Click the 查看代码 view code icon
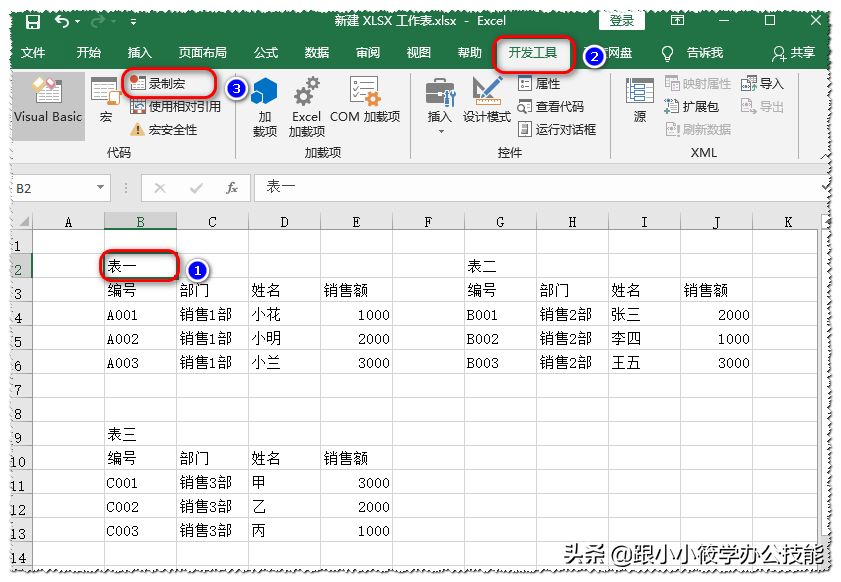Image resolution: width=841 pixels, height=582 pixels. (551, 107)
